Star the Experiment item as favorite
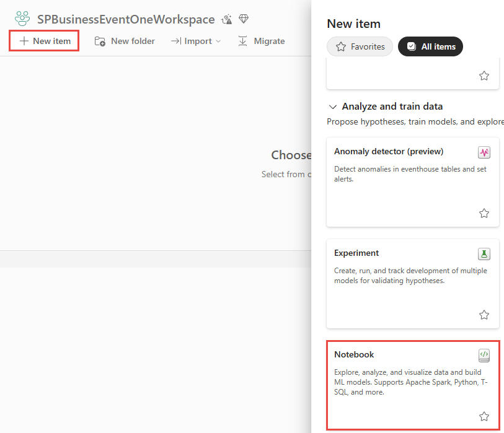This screenshot has height=433, width=504. point(484,315)
